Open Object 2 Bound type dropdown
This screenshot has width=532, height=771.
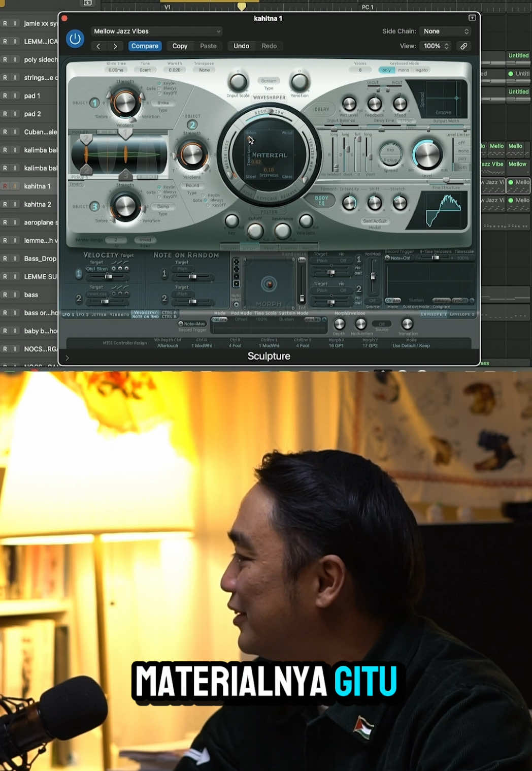point(192,186)
